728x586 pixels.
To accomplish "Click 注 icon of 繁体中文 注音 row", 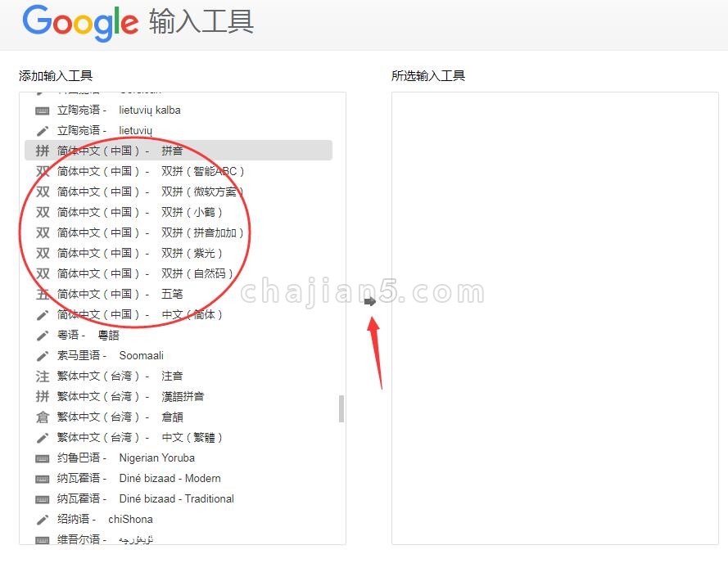I will pyautogui.click(x=43, y=376).
